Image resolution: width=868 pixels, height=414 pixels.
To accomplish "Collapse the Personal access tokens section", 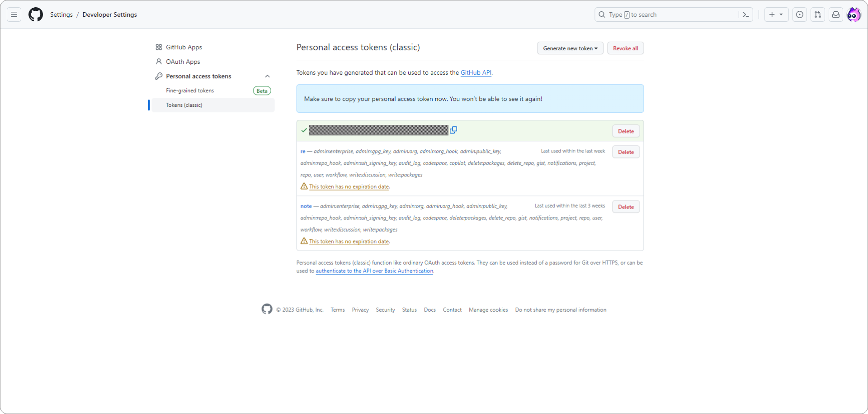I will [x=268, y=76].
